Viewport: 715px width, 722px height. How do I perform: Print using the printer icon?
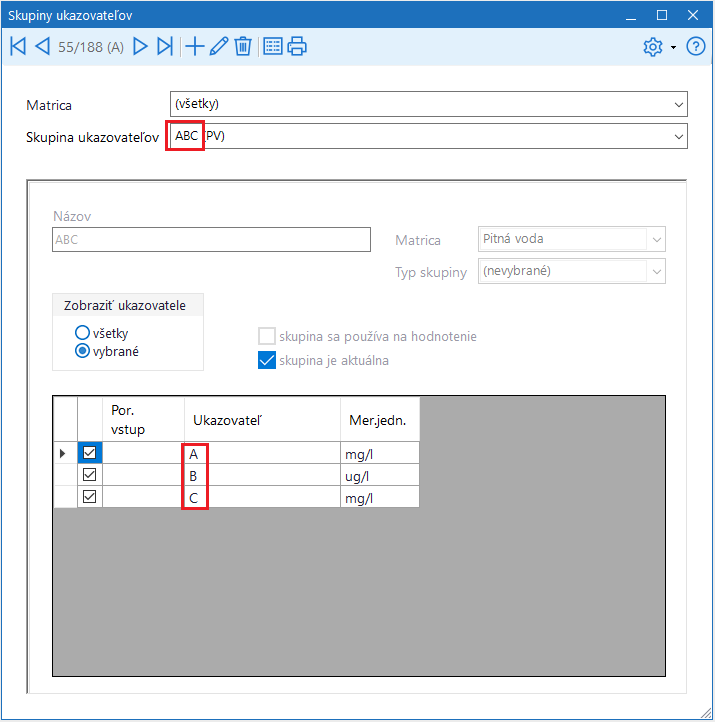[297, 46]
